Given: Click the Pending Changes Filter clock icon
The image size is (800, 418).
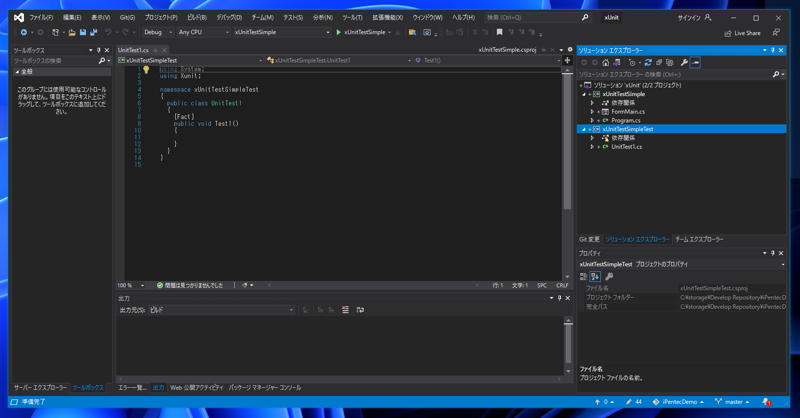Looking at the screenshot, I should (632, 62).
